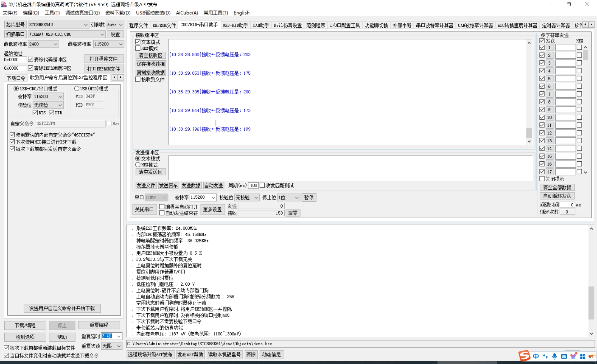Click 清空接收区 button
This screenshot has height=364, width=597.
pos(150,55)
